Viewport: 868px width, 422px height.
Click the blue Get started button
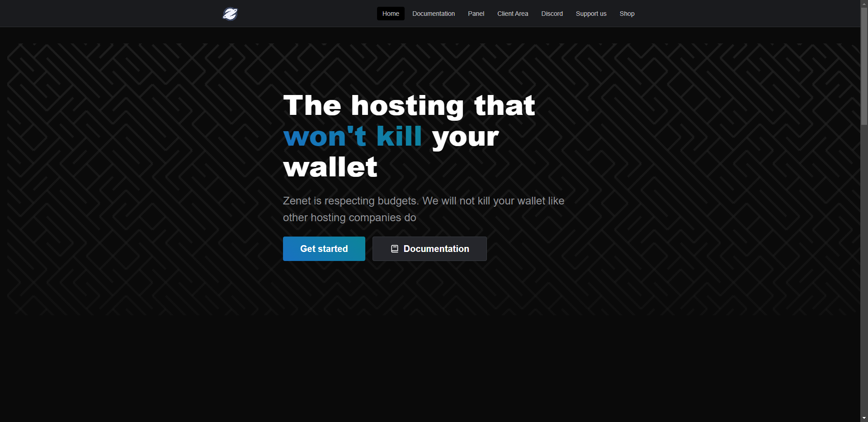tap(324, 249)
